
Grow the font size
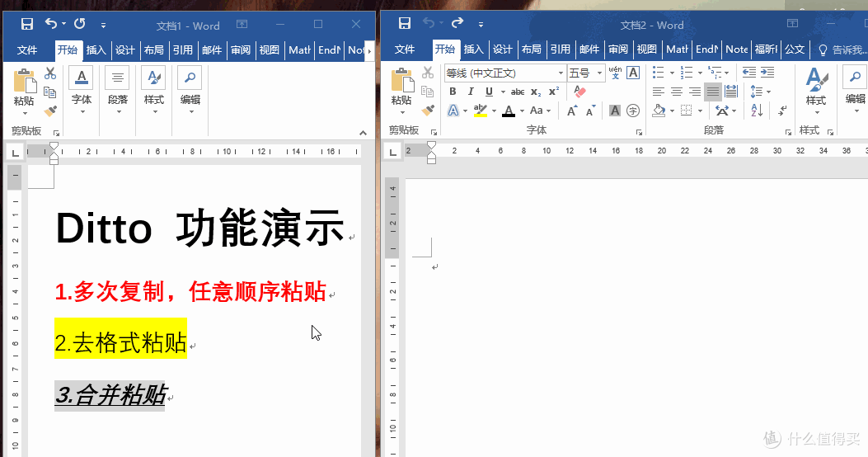pos(572,111)
